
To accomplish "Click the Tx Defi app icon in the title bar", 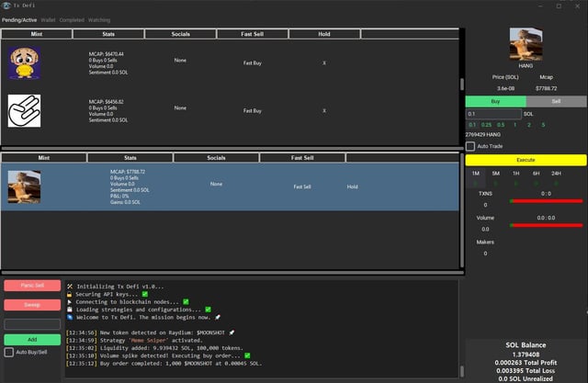I will pyautogui.click(x=6, y=6).
